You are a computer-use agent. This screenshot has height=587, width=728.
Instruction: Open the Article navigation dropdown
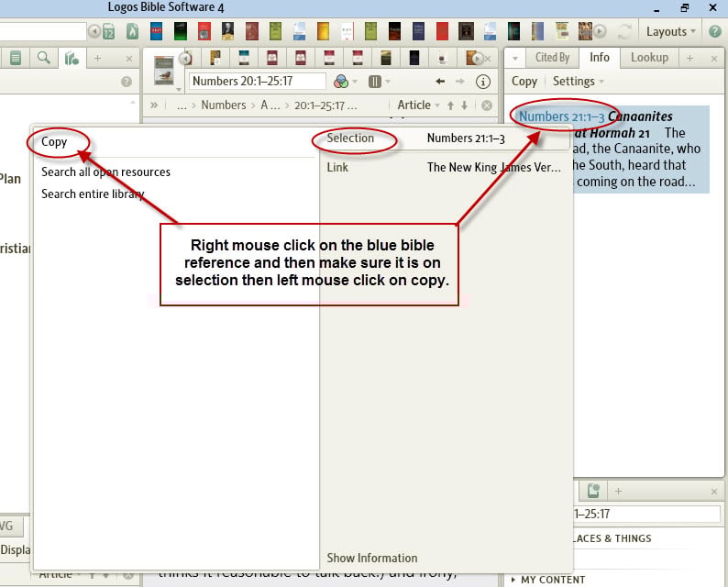[x=418, y=105]
